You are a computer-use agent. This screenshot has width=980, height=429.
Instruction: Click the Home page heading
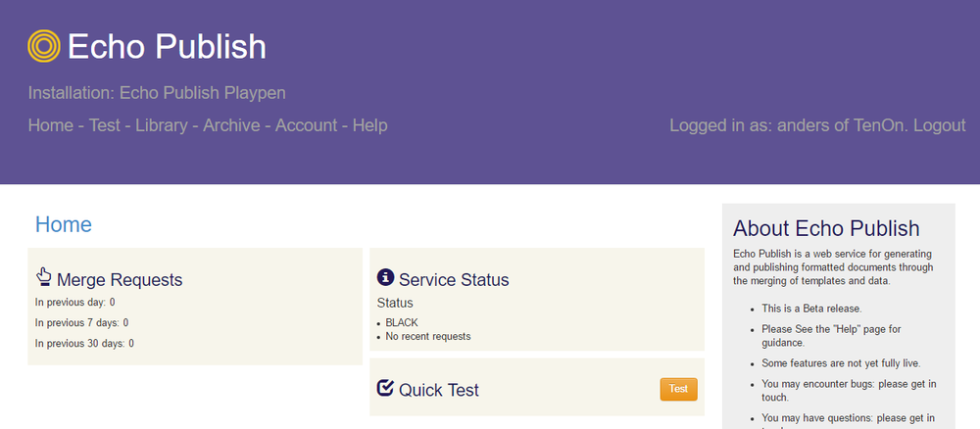(63, 224)
